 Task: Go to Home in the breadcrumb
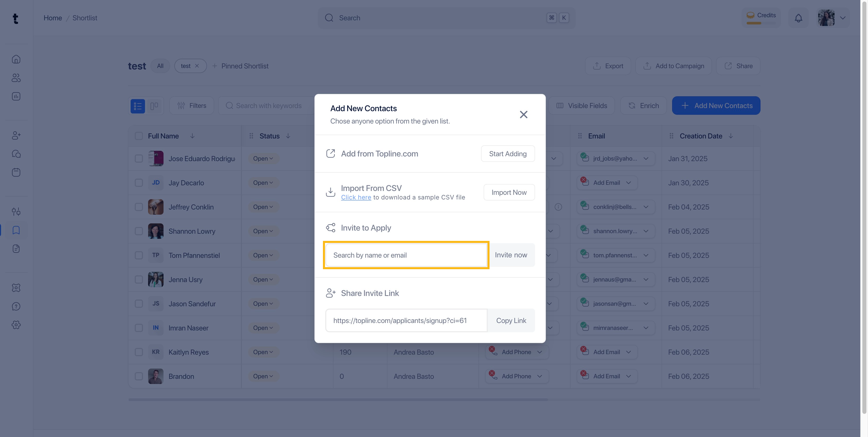[52, 18]
